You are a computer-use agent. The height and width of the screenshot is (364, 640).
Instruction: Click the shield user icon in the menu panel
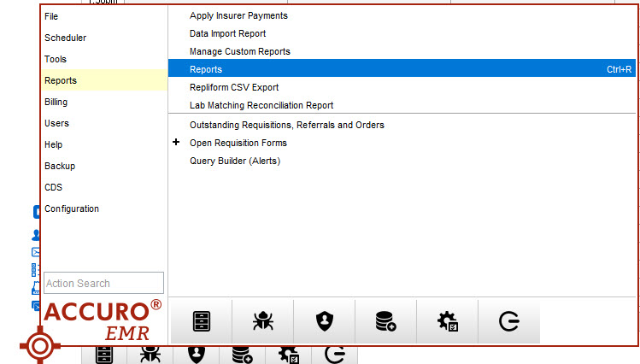[324, 321]
